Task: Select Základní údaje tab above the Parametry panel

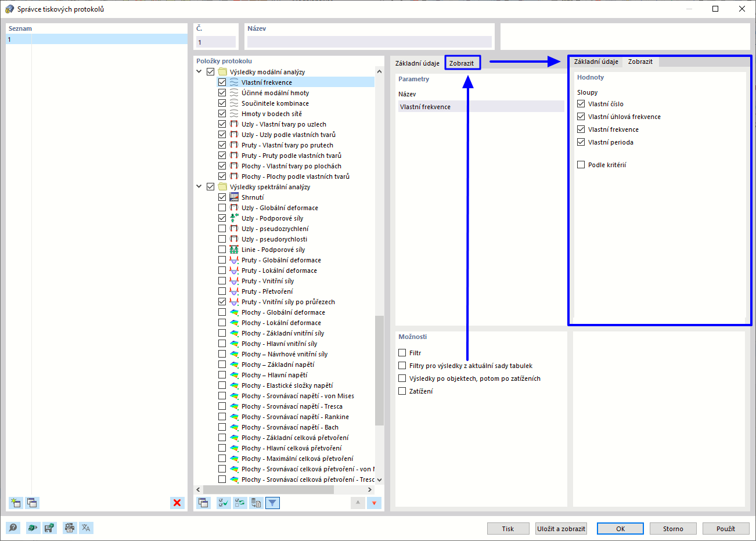Action: 417,63
